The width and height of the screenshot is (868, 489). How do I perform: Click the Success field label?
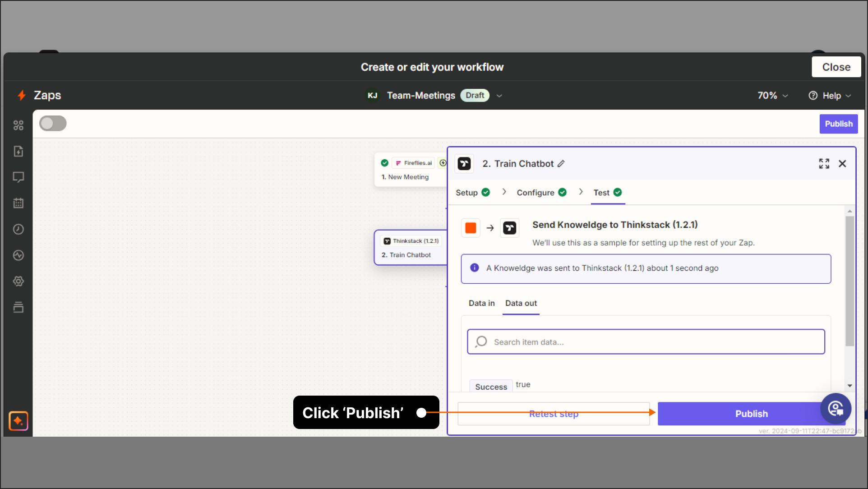[491, 387]
